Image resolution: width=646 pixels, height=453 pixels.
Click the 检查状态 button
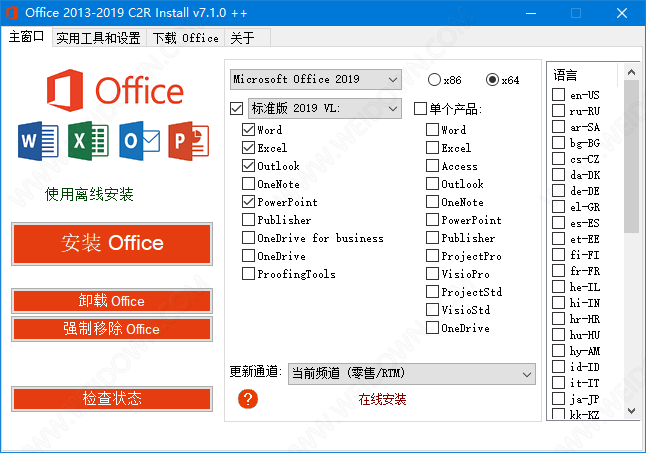pyautogui.click(x=112, y=399)
